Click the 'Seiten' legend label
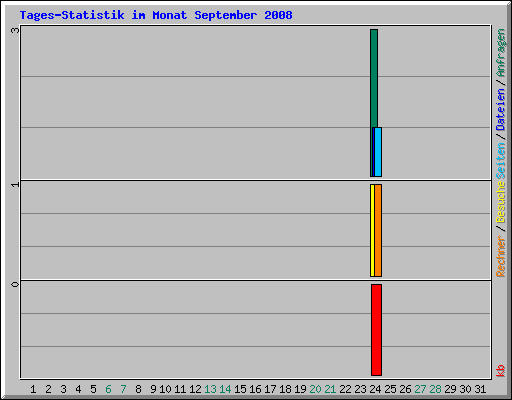512x400 pixels. tap(501, 161)
